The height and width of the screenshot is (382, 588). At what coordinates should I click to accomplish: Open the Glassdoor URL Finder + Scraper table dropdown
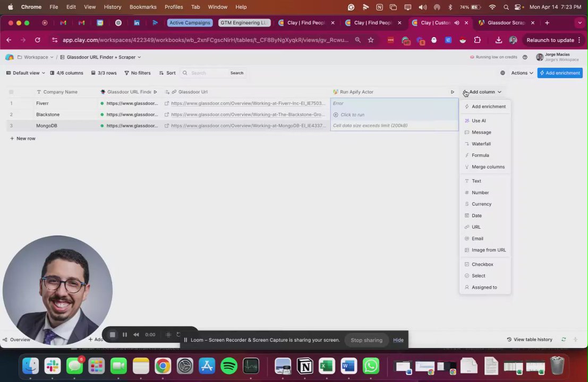tap(100, 57)
